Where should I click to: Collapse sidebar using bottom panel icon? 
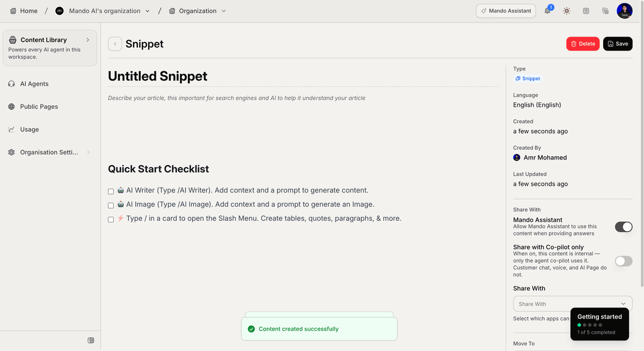(x=91, y=340)
